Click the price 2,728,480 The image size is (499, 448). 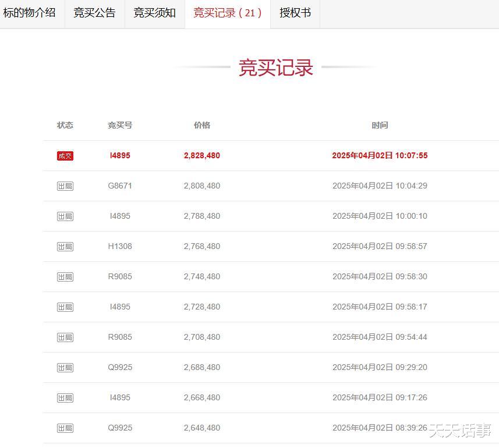(202, 307)
